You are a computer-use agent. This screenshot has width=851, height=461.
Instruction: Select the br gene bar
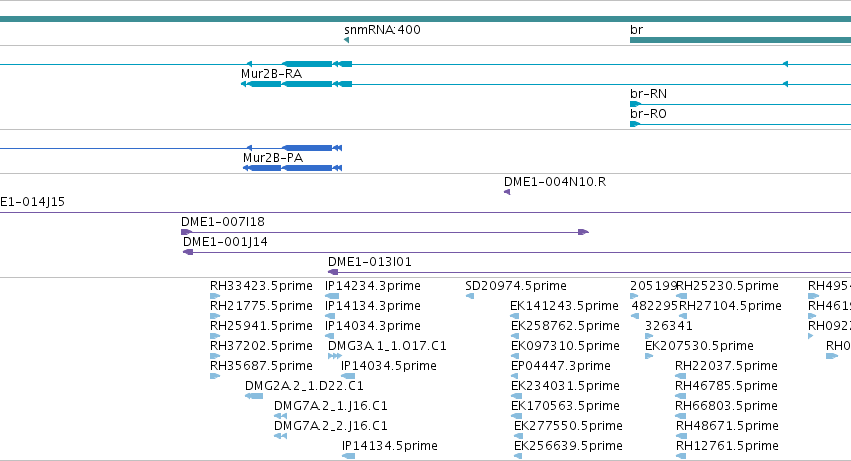coord(740,40)
